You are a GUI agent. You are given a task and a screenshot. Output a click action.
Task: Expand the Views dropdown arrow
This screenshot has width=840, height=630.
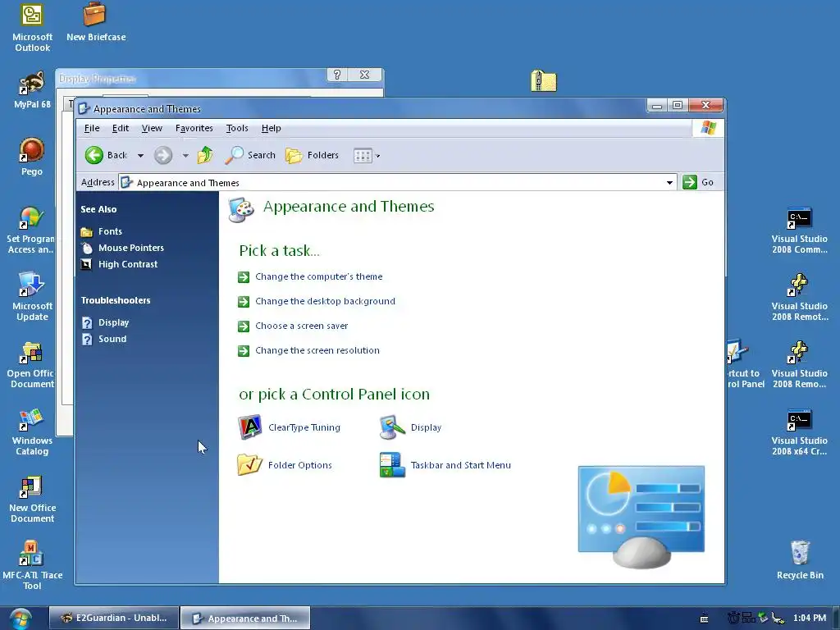[x=377, y=156]
